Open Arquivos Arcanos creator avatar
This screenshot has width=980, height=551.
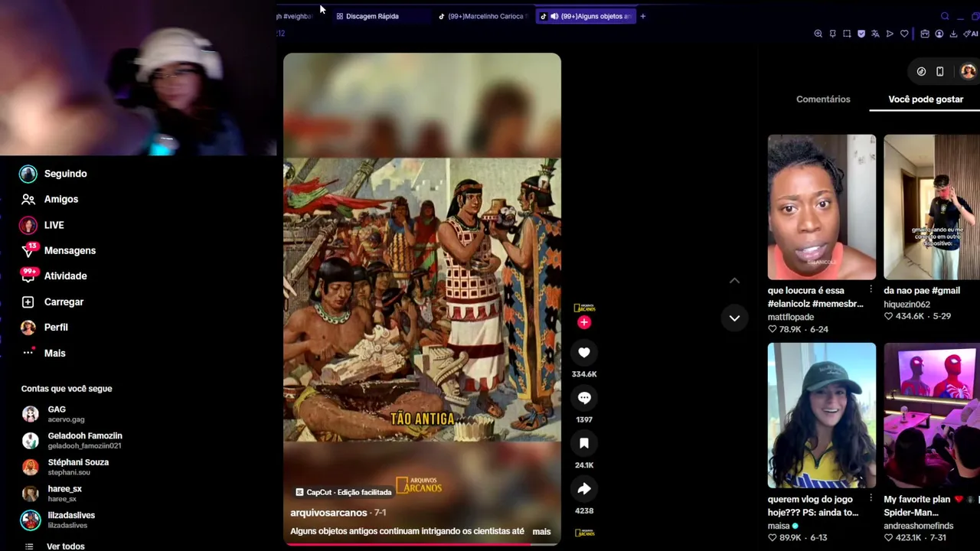point(584,308)
